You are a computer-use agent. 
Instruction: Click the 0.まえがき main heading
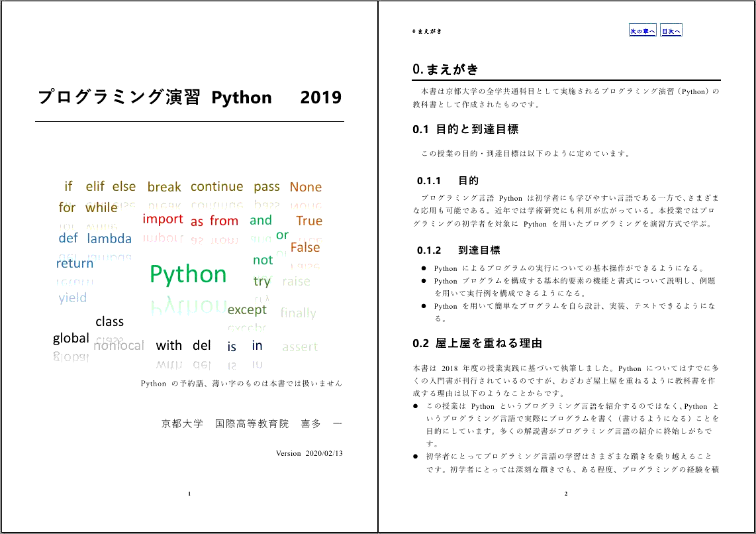[445, 70]
